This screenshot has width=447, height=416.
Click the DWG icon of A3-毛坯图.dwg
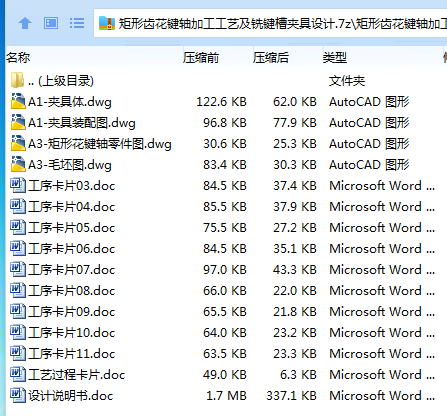(x=18, y=164)
